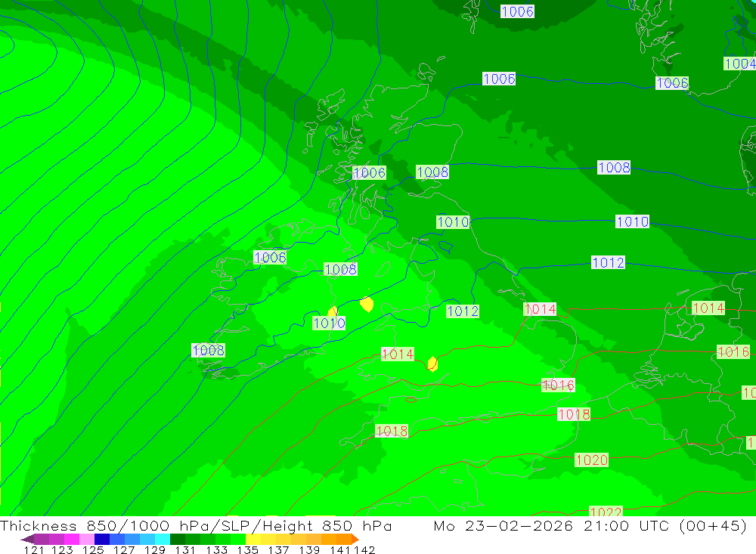
Task: Click the bright magenta swatch in the legend
Action: tap(70, 539)
